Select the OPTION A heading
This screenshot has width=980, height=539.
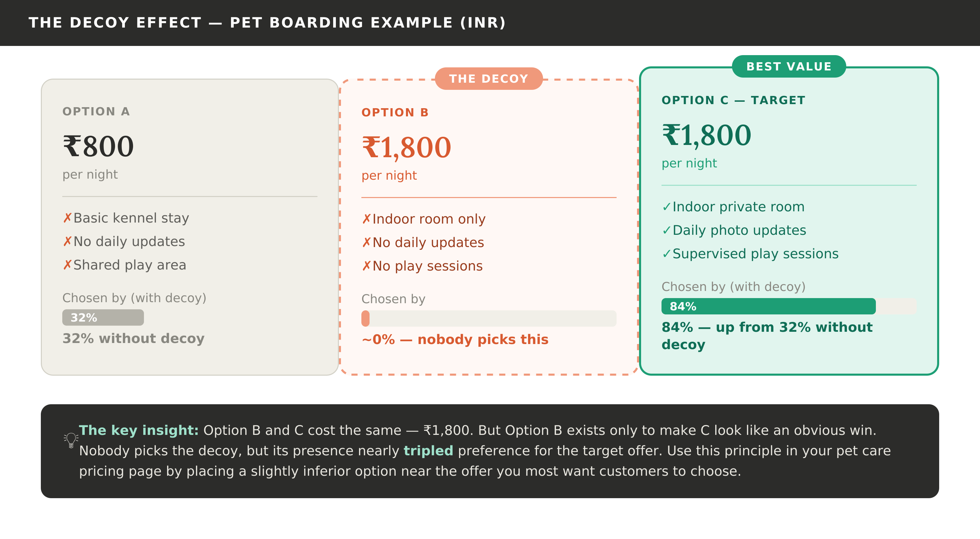(x=96, y=112)
